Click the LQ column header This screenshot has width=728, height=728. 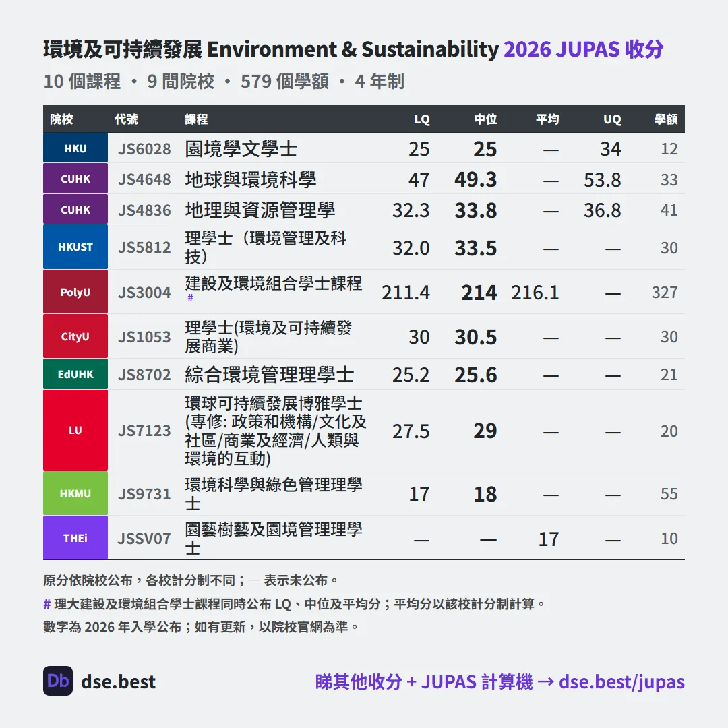click(x=422, y=120)
